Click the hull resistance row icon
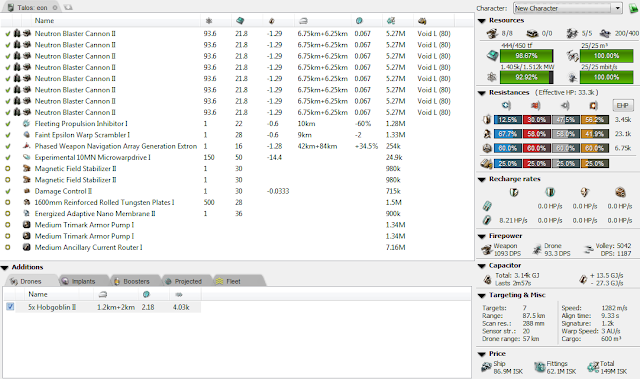 click(x=487, y=148)
